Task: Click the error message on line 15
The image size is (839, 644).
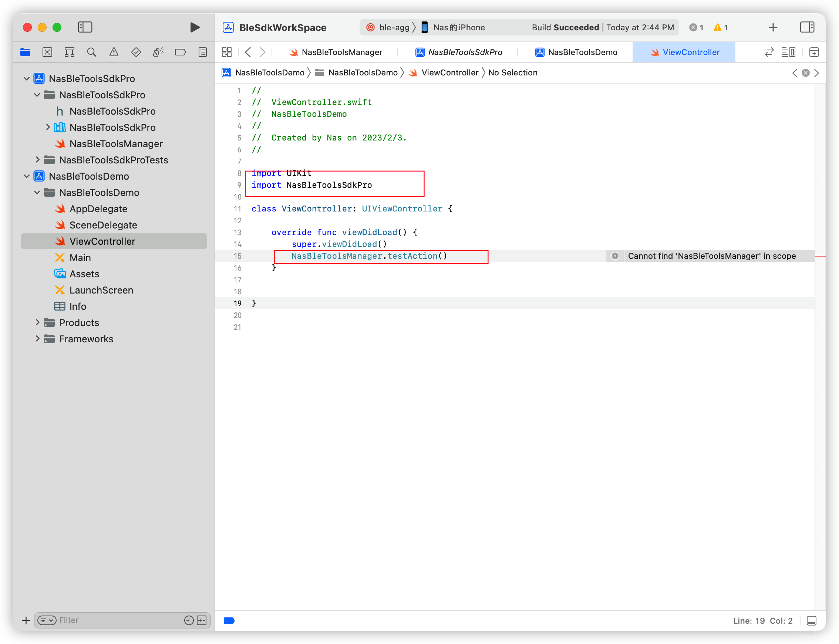Action: click(711, 256)
